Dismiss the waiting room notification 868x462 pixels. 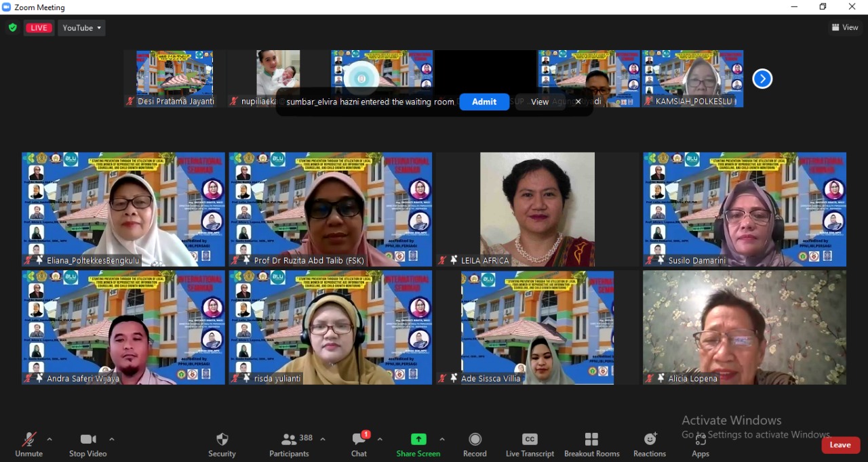click(x=578, y=102)
